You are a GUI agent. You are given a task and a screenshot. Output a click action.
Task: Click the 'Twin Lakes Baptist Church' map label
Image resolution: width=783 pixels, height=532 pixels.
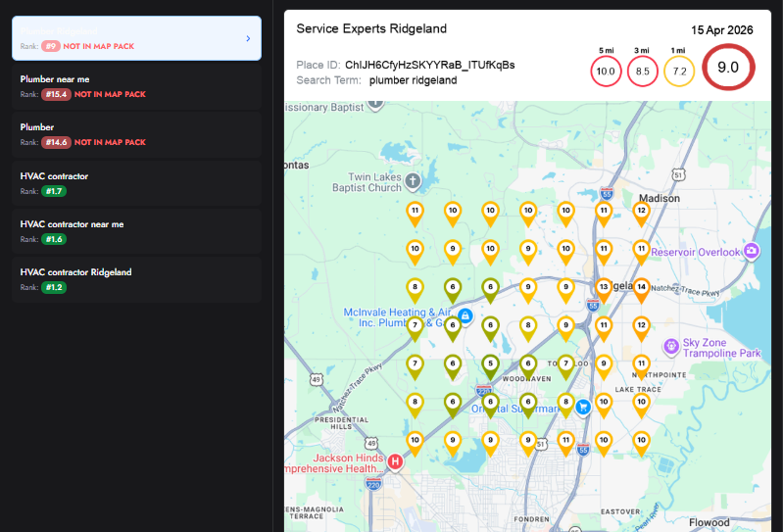[367, 182]
